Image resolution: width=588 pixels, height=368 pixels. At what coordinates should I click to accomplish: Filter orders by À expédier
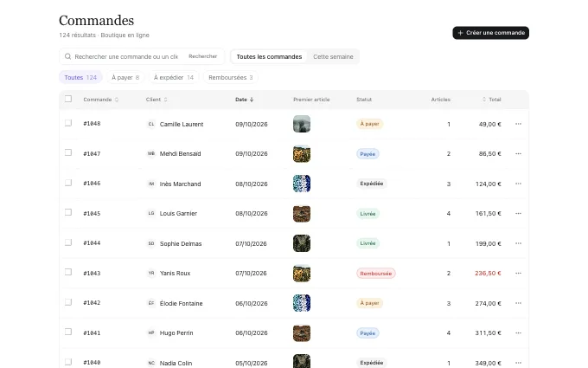[174, 77]
